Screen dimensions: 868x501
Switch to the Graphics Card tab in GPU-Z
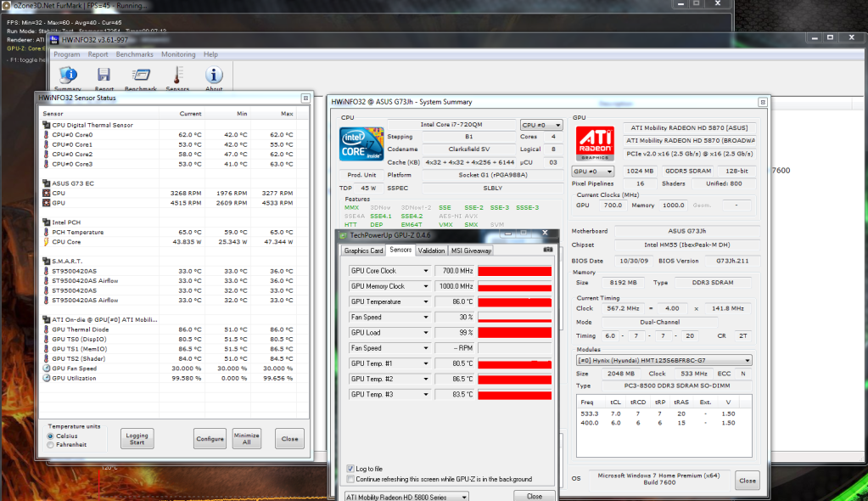(x=364, y=250)
